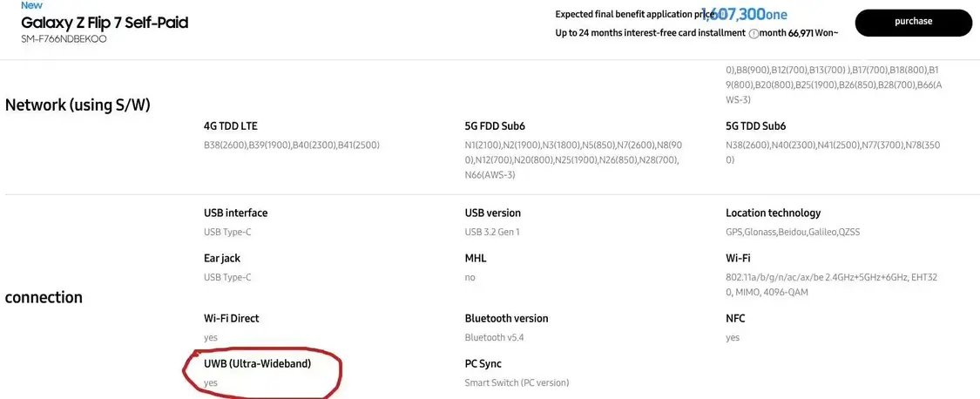Image resolution: width=980 pixels, height=399 pixels.
Task: Click the USB interface label
Action: (236, 213)
